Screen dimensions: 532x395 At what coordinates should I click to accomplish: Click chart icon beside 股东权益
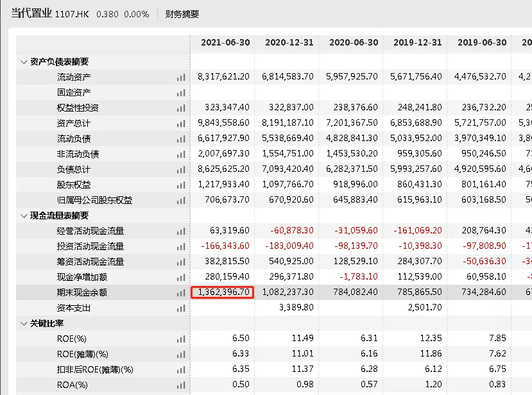coord(181,185)
